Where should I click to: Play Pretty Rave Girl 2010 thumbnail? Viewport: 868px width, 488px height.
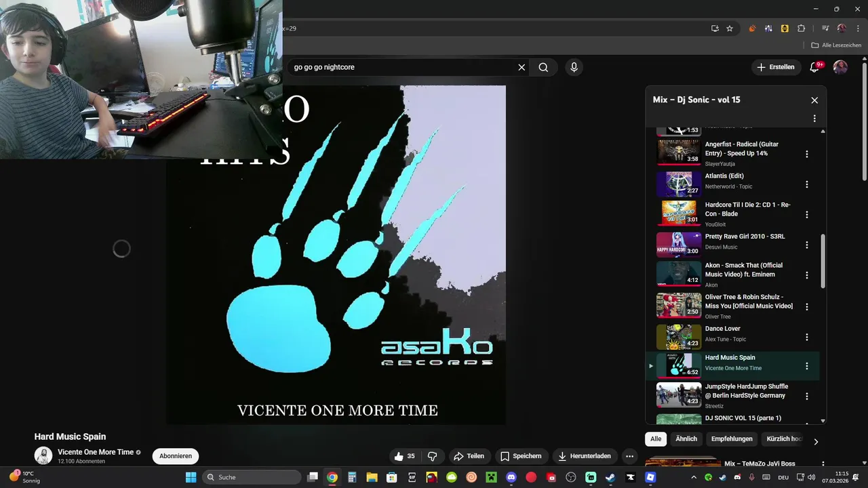tap(679, 245)
